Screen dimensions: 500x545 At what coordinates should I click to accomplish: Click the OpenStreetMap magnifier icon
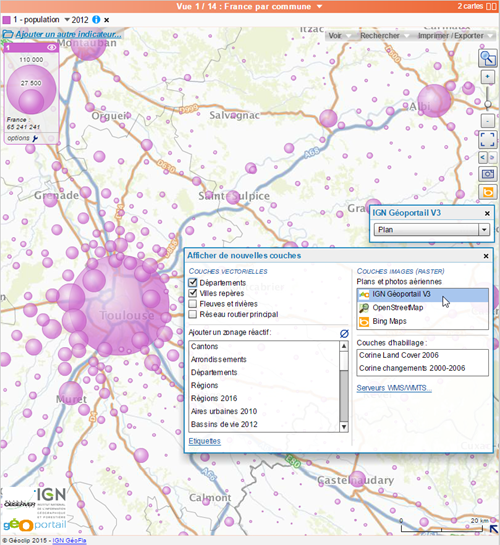pyautogui.click(x=364, y=308)
